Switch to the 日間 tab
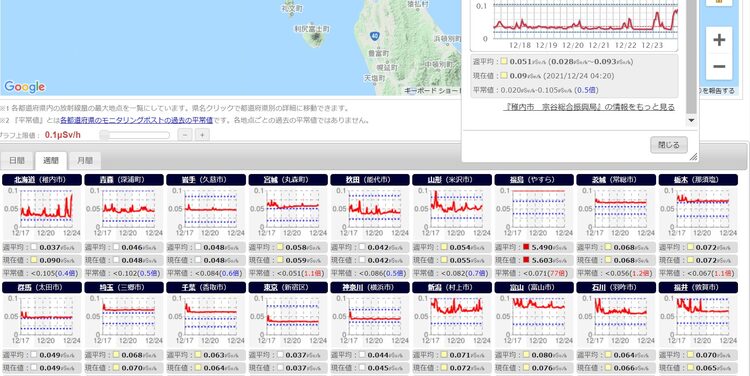Screen dimensions: 750x376 coord(17,161)
